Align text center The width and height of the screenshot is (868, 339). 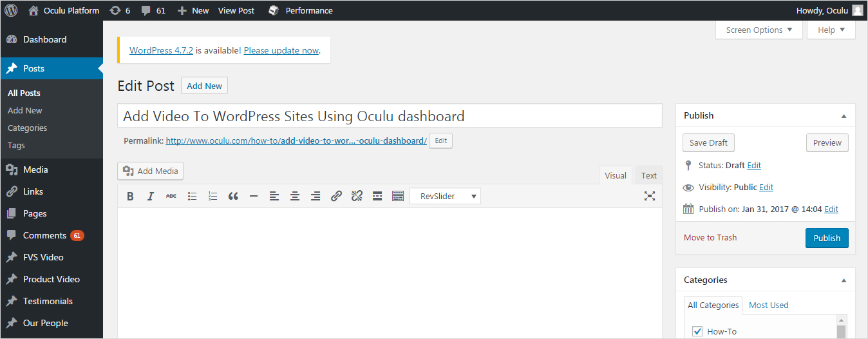coord(295,197)
